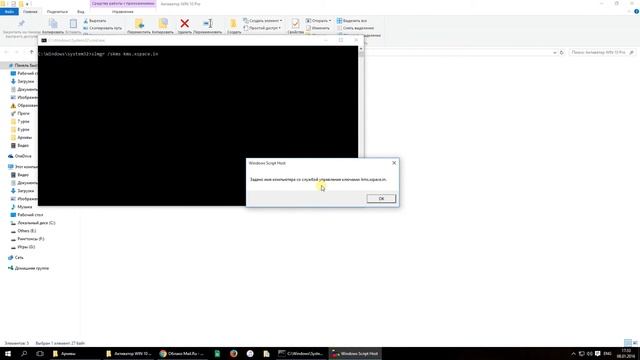Click the taskbar Search magnifier icon
640x360 pixels.
(24, 353)
